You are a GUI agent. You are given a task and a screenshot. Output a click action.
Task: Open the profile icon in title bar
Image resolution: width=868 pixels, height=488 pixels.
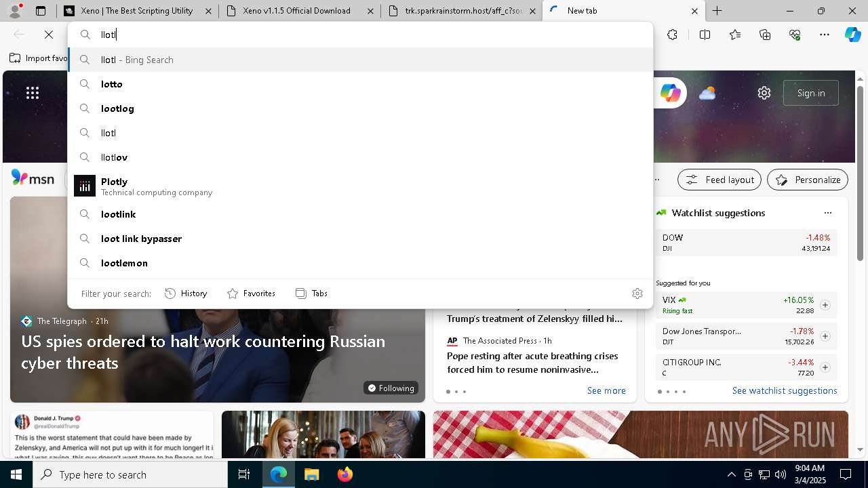(x=16, y=11)
